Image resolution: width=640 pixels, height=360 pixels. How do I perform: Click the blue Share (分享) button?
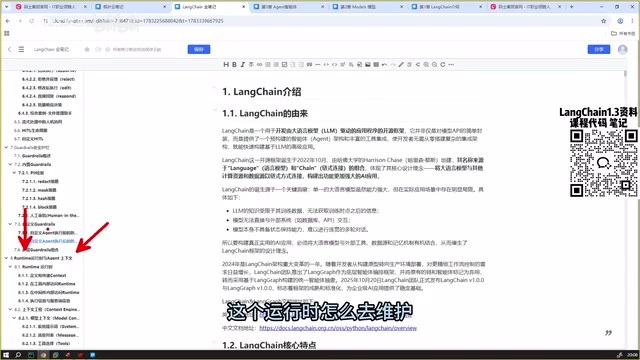(x=599, y=49)
